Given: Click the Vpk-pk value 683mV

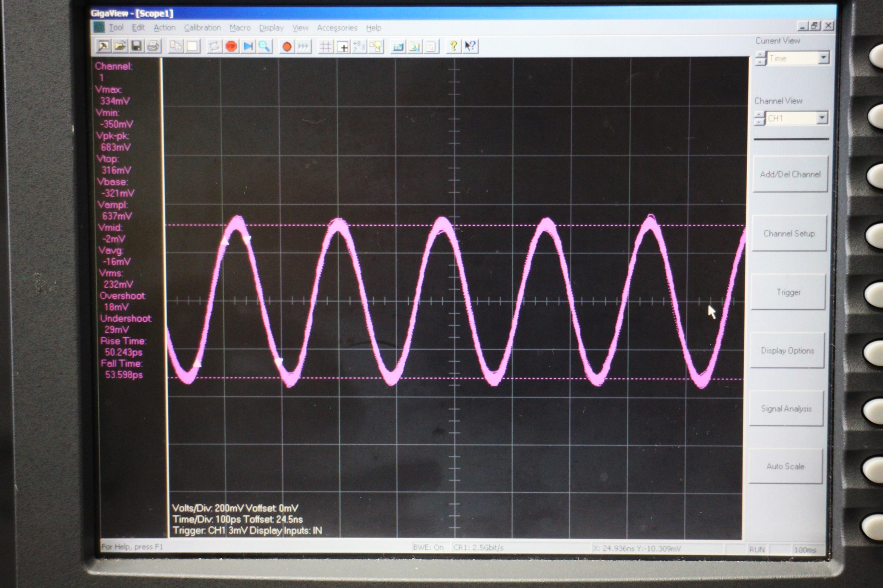Looking at the screenshot, I should [116, 147].
